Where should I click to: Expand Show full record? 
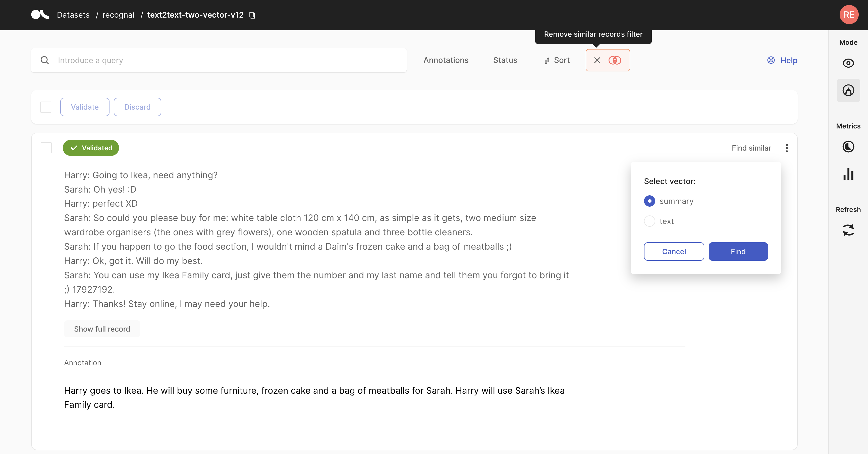click(102, 329)
